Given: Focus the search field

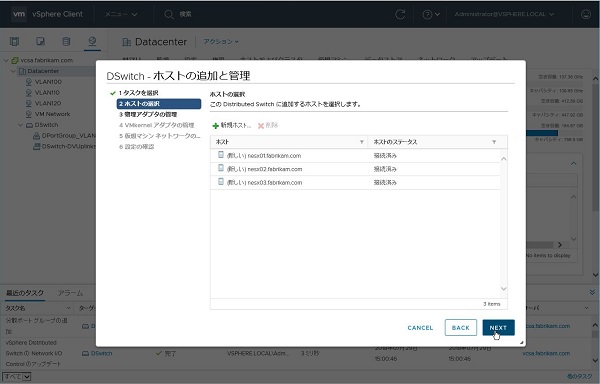Looking at the screenshot, I should tap(186, 14).
